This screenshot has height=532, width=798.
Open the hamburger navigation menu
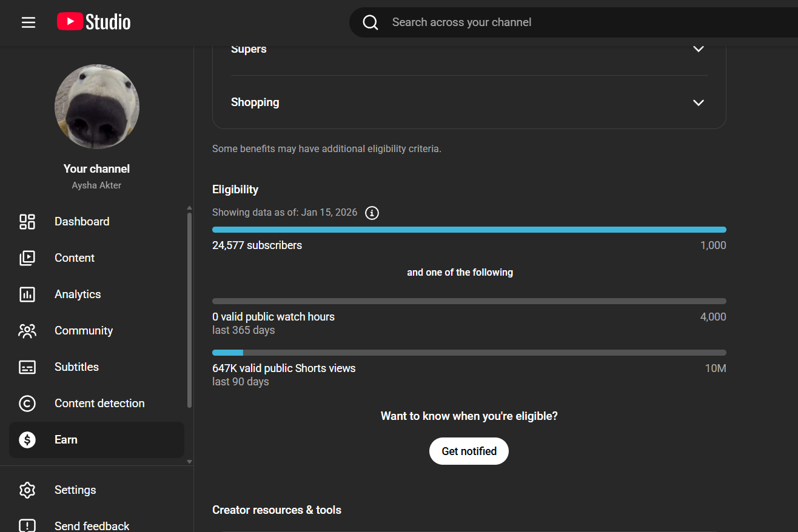29,22
